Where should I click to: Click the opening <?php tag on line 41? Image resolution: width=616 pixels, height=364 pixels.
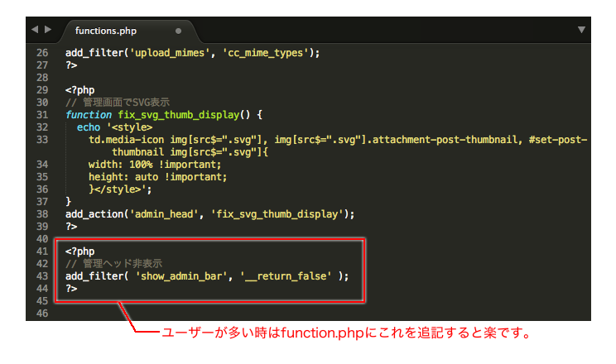79,251
